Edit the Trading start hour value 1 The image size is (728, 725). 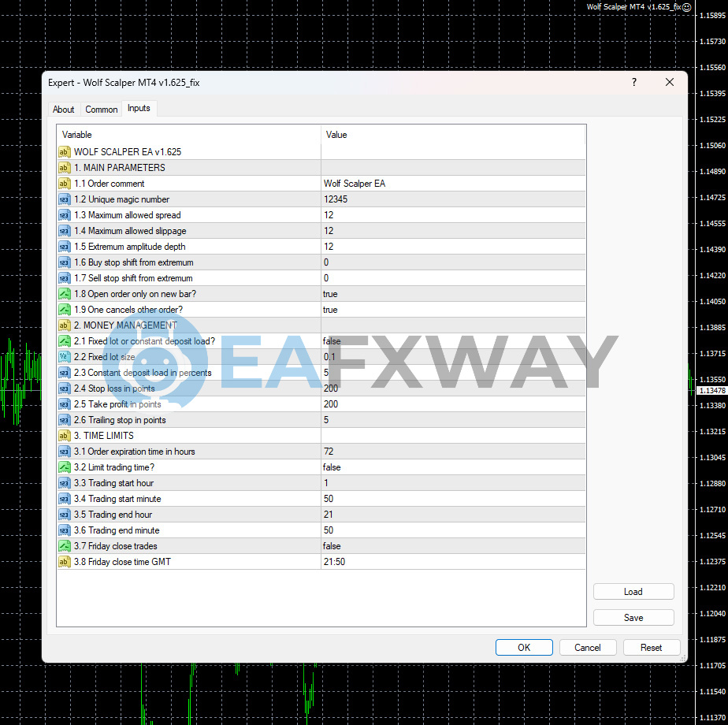[453, 483]
